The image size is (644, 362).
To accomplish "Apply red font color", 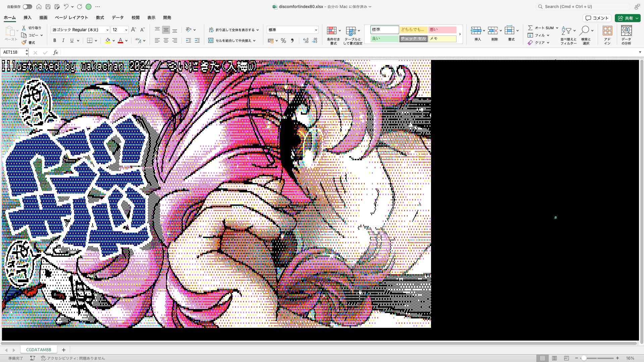I will point(120,41).
